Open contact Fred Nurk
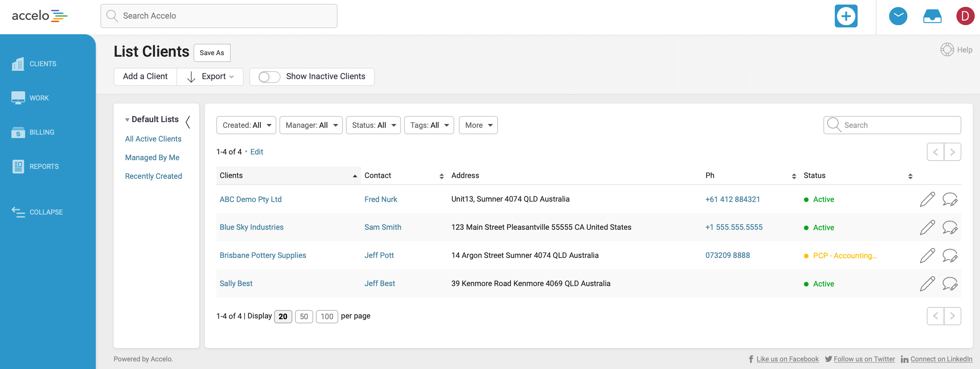The height and width of the screenshot is (369, 980). tap(381, 199)
